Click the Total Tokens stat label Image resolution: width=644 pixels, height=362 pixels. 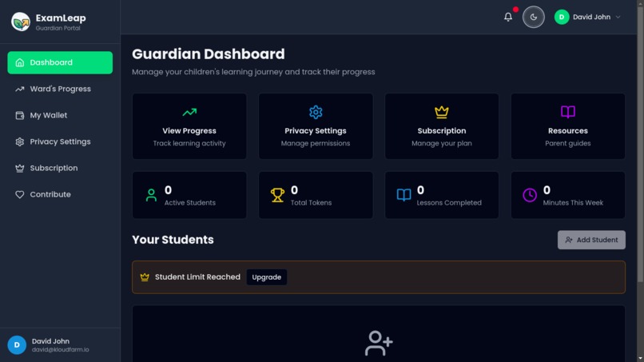click(x=311, y=202)
